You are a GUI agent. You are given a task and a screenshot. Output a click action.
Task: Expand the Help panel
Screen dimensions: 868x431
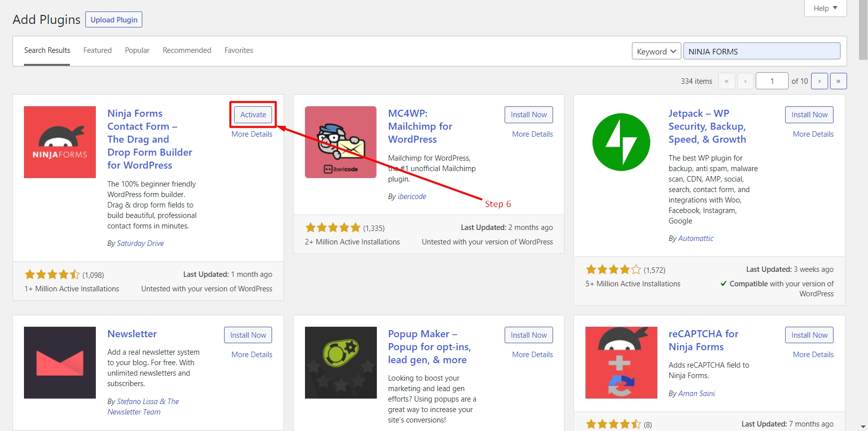[826, 8]
